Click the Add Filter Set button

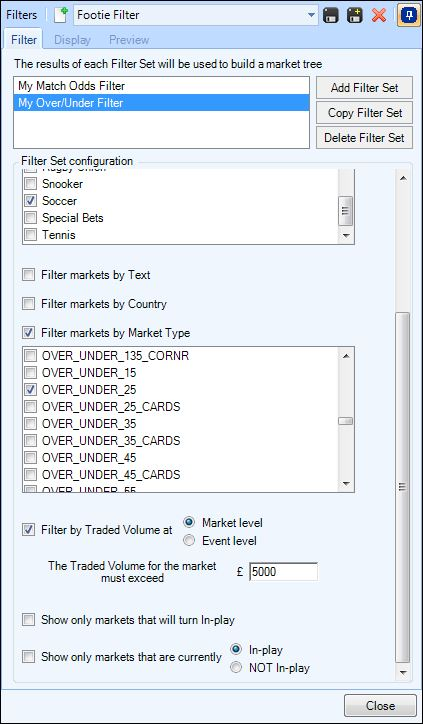point(364,88)
